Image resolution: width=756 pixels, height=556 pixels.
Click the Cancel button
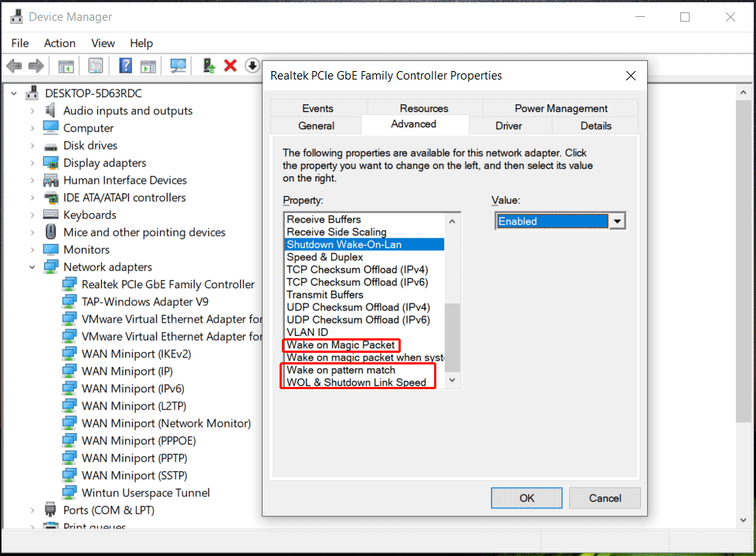coord(605,497)
